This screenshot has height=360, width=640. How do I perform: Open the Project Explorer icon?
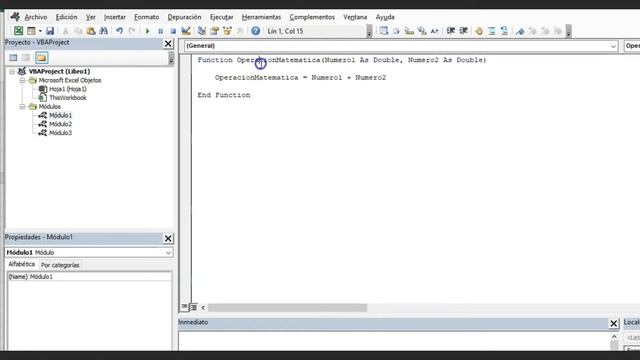[x=202, y=31]
